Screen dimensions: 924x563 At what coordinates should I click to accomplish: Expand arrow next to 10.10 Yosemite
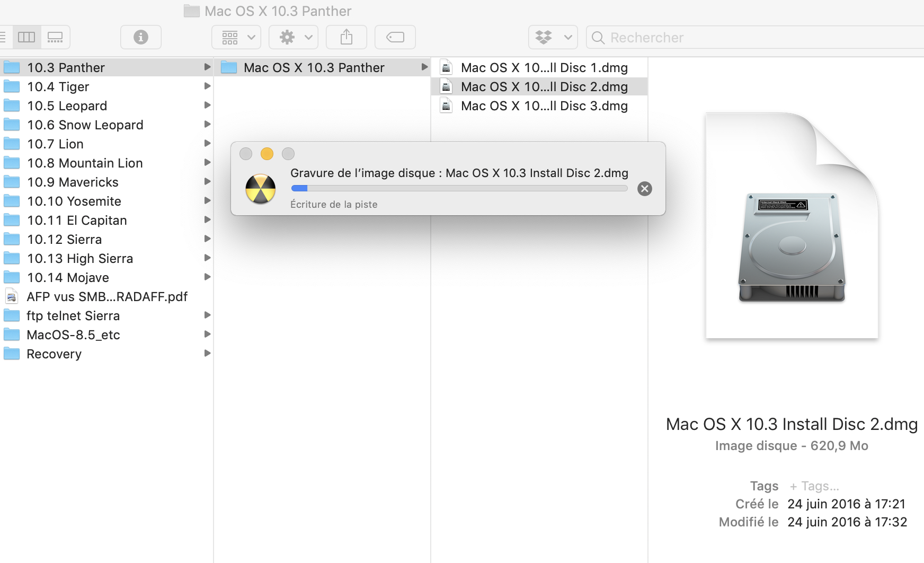click(207, 200)
